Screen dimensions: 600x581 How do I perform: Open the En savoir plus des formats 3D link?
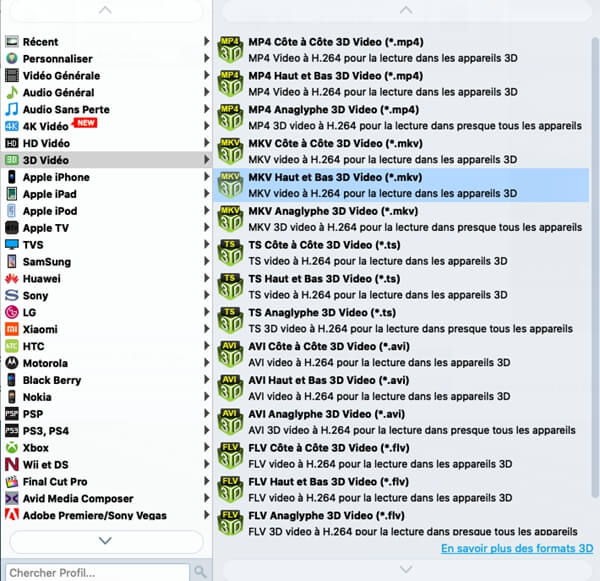point(517,548)
